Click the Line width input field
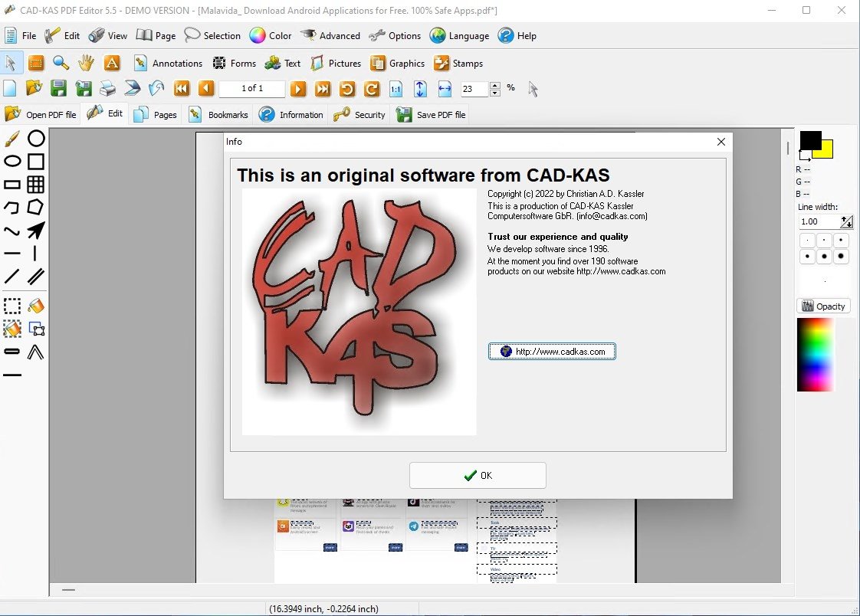This screenshot has width=860, height=616. pos(819,221)
